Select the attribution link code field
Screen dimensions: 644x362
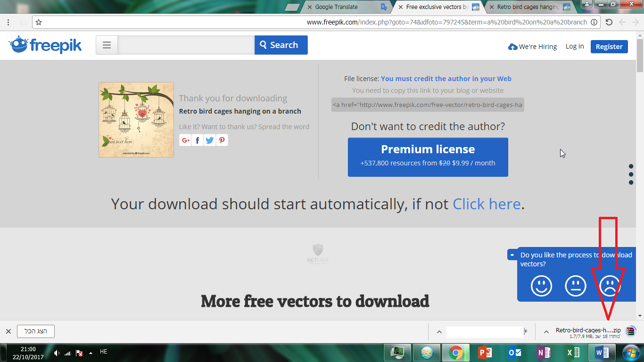(428, 105)
